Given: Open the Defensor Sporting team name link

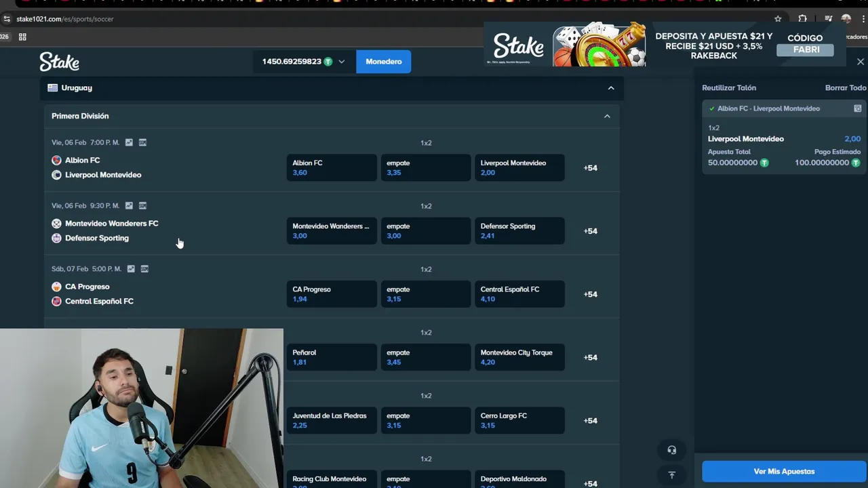Looking at the screenshot, I should pyautogui.click(x=97, y=238).
